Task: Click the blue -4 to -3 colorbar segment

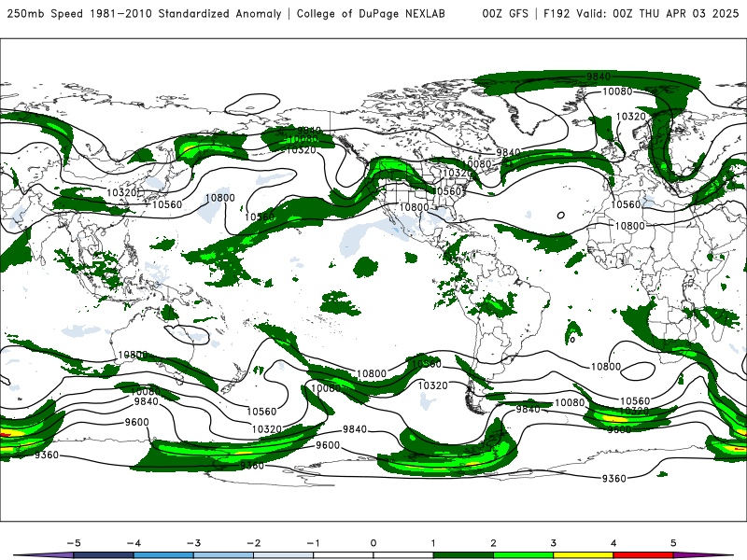Action: (163, 555)
